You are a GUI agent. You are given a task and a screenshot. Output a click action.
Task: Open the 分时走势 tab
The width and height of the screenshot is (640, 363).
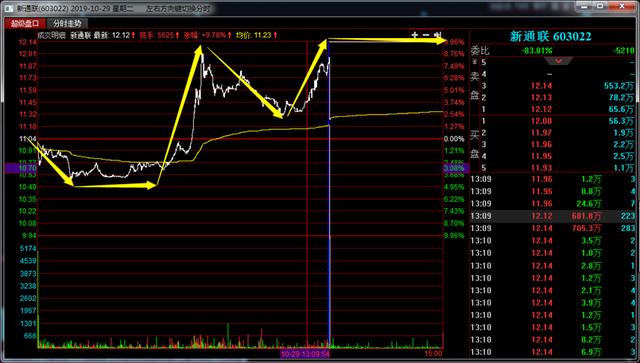67,24
